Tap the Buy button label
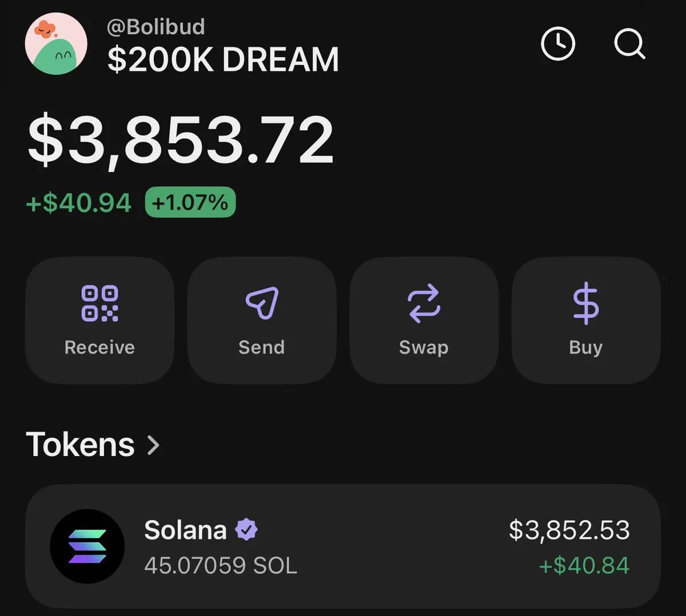 pyautogui.click(x=586, y=348)
